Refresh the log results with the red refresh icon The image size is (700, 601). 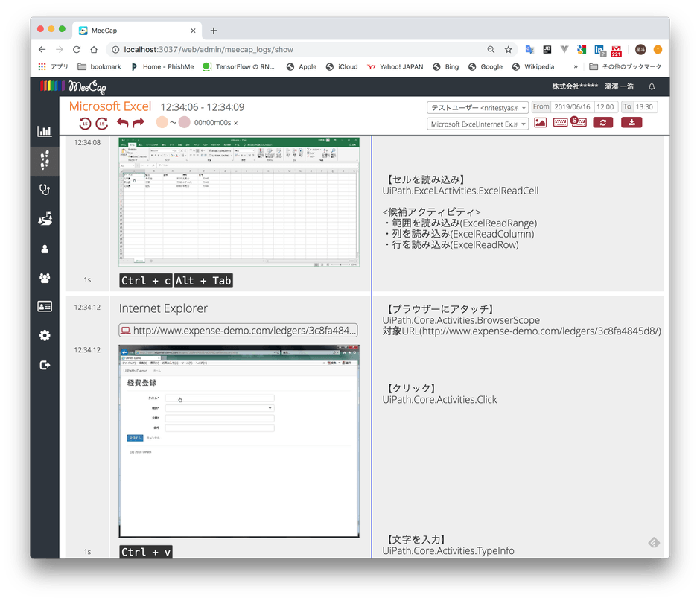pyautogui.click(x=602, y=122)
